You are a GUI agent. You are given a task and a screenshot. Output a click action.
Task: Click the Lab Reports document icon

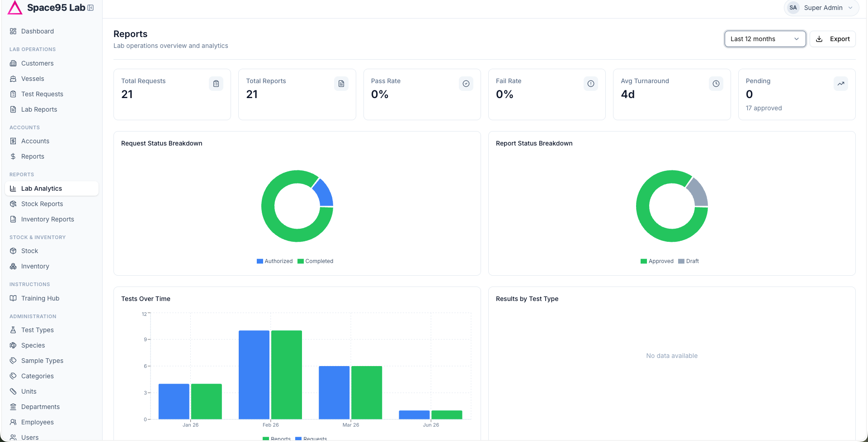point(13,109)
